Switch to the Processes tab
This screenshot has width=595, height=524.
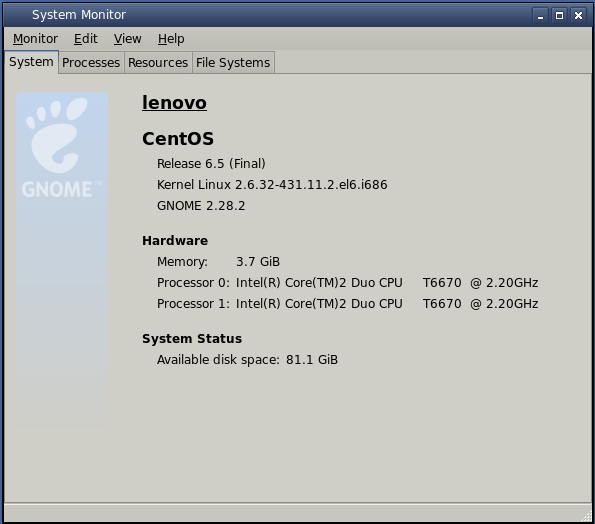pyautogui.click(x=91, y=63)
